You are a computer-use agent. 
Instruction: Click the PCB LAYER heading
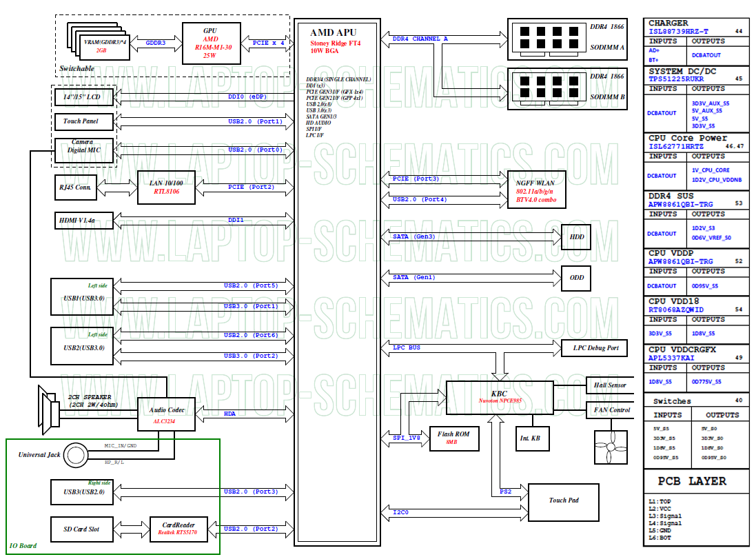pos(692,481)
